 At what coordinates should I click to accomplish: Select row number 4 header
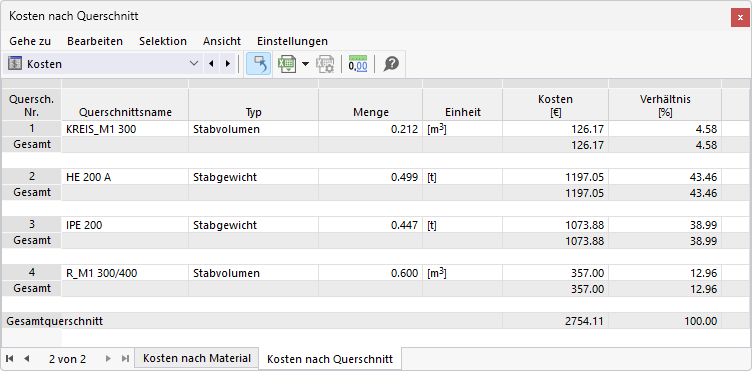click(x=32, y=272)
